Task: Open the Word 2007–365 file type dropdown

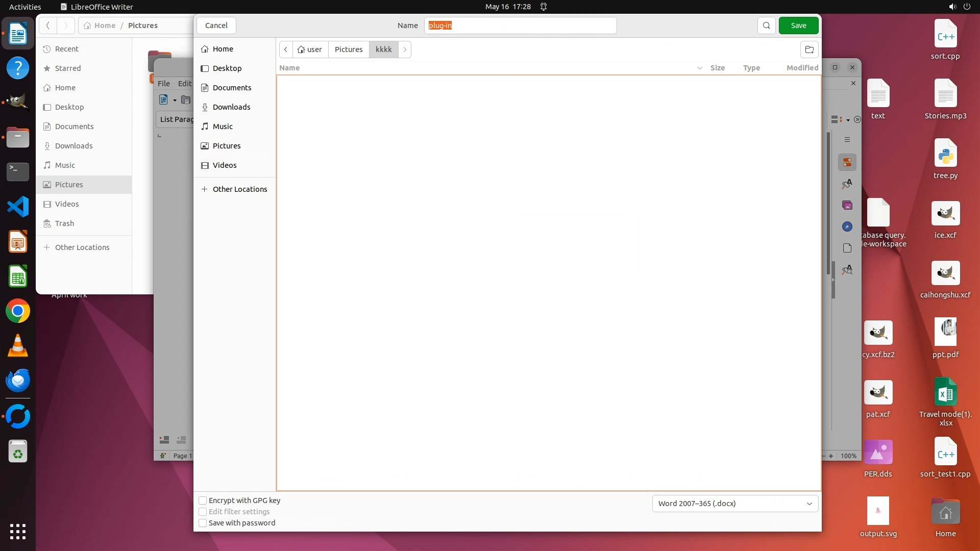Action: [x=735, y=504]
